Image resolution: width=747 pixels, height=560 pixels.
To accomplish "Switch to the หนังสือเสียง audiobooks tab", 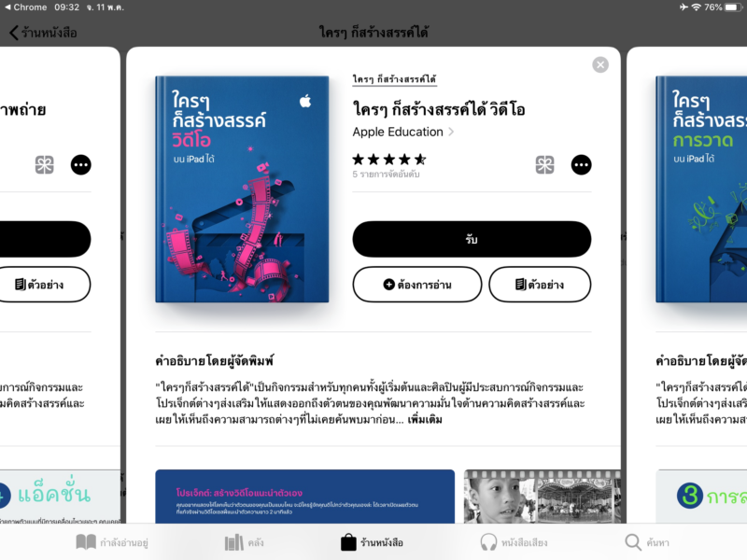I will tap(514, 542).
